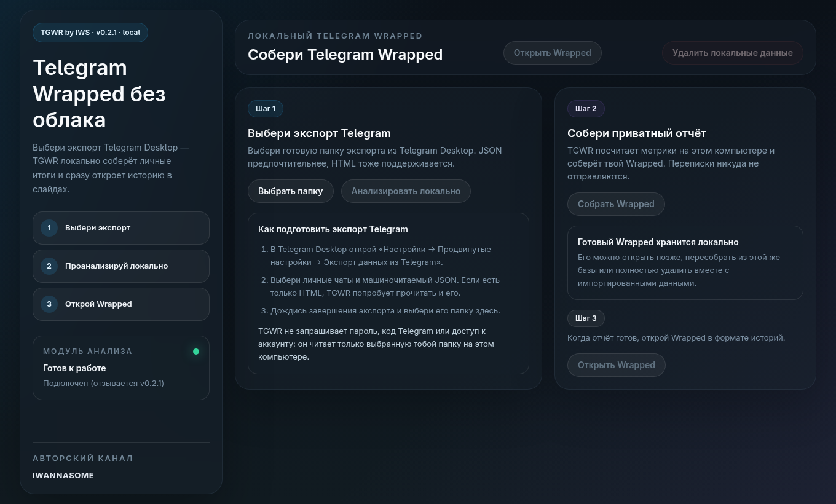The image size is (836, 504).
Task: Start analysis with "Анализировать локально"
Action: (406, 191)
